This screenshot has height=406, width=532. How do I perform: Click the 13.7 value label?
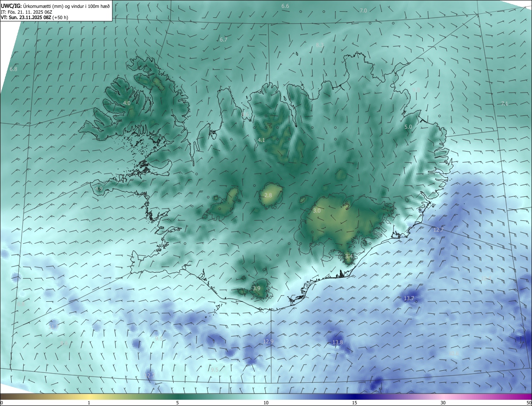coord(409,298)
